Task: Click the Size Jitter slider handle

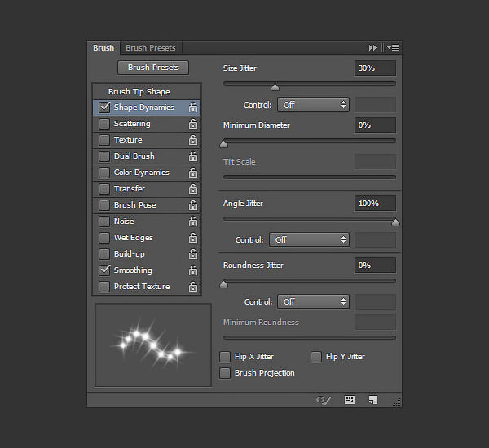Action: point(275,87)
